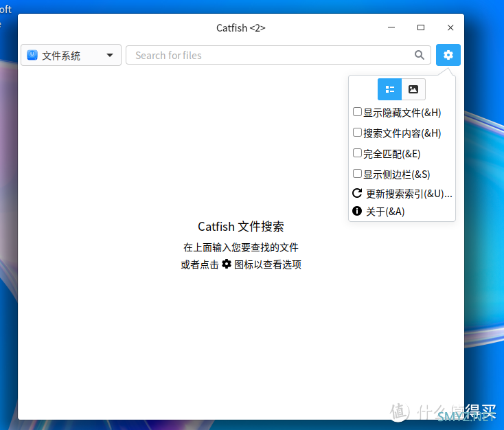Toggle 完全匹配 checkbox
The width and height of the screenshot is (504, 430).
click(x=357, y=153)
